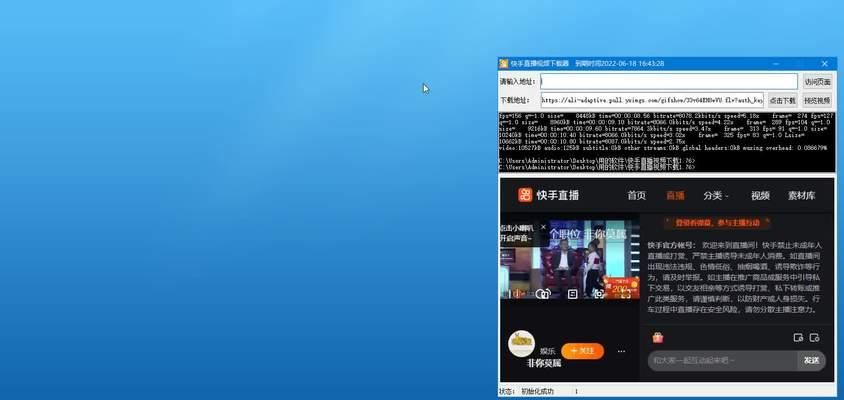Minimize the downloader window
This screenshot has height=400, width=844.
coord(776,64)
